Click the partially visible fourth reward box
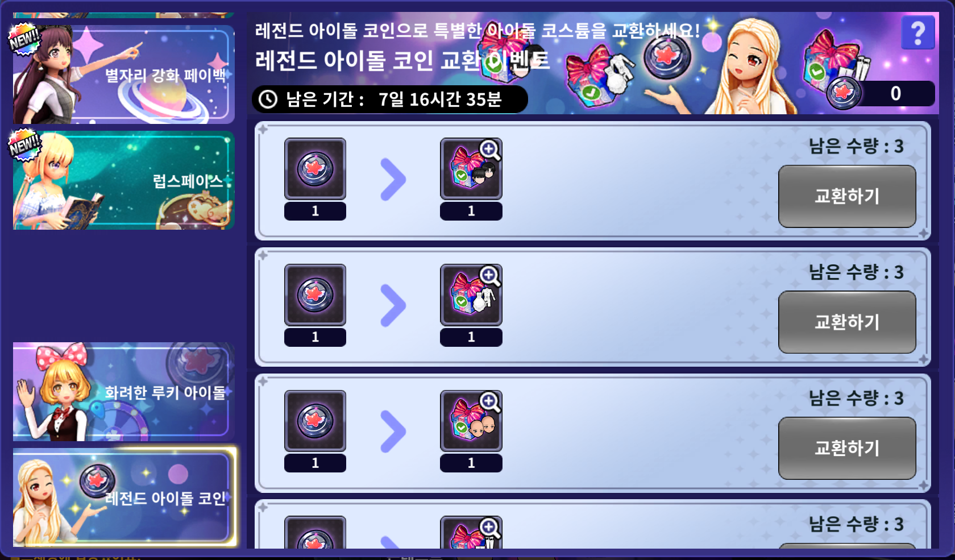955x560 pixels. (471, 533)
